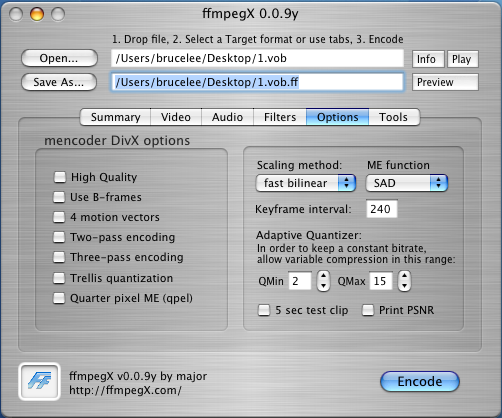Click the output file path field
Image resolution: width=502 pixels, height=418 pixels.
click(x=257, y=82)
